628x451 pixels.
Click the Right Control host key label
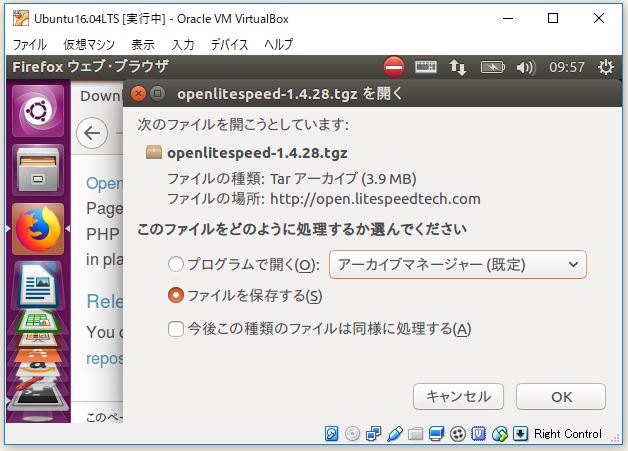[x=568, y=434]
